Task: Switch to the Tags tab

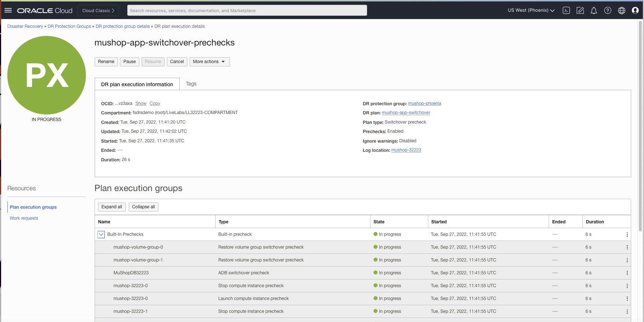Action: [x=191, y=84]
